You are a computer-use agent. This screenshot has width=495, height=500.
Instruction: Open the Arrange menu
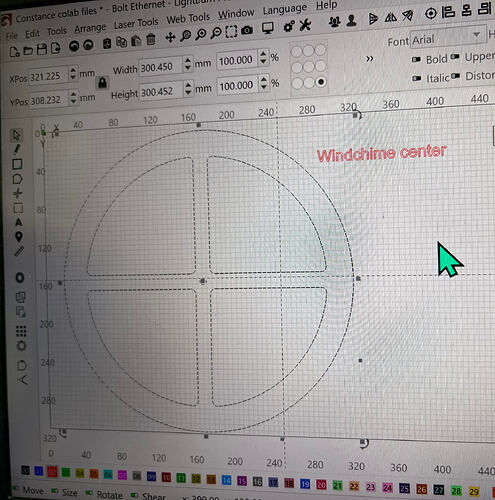pyautogui.click(x=90, y=29)
